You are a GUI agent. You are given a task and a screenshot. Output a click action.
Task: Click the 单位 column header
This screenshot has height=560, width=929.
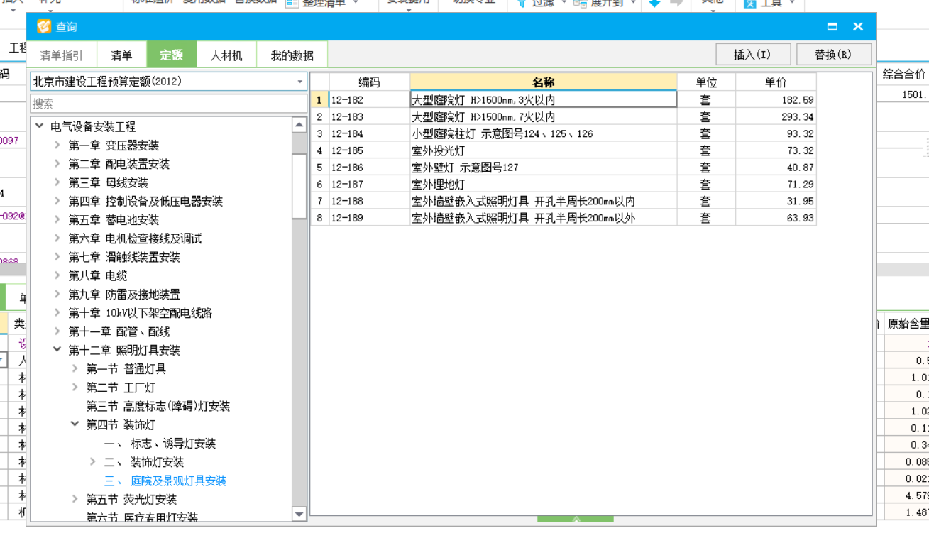click(x=706, y=82)
